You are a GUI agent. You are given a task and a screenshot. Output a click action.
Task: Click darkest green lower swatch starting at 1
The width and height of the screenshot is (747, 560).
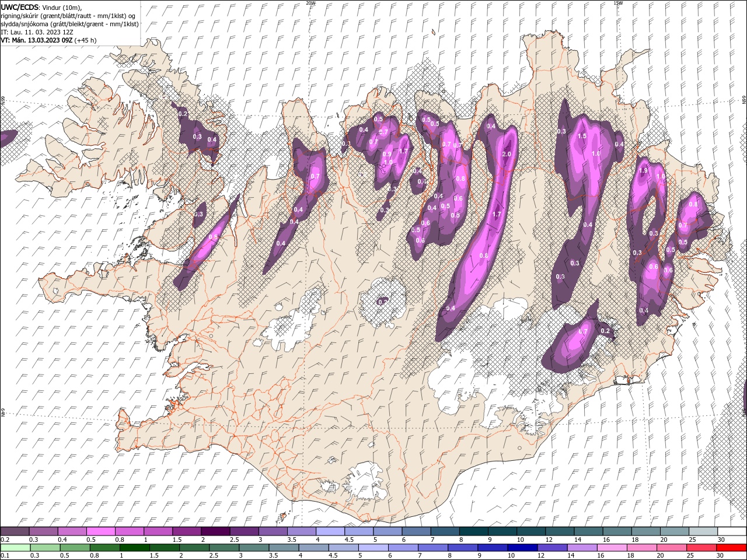click(134, 547)
